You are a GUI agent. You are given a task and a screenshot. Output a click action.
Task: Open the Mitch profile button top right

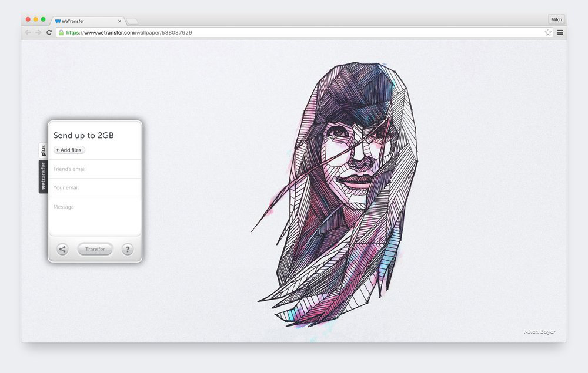556,19
